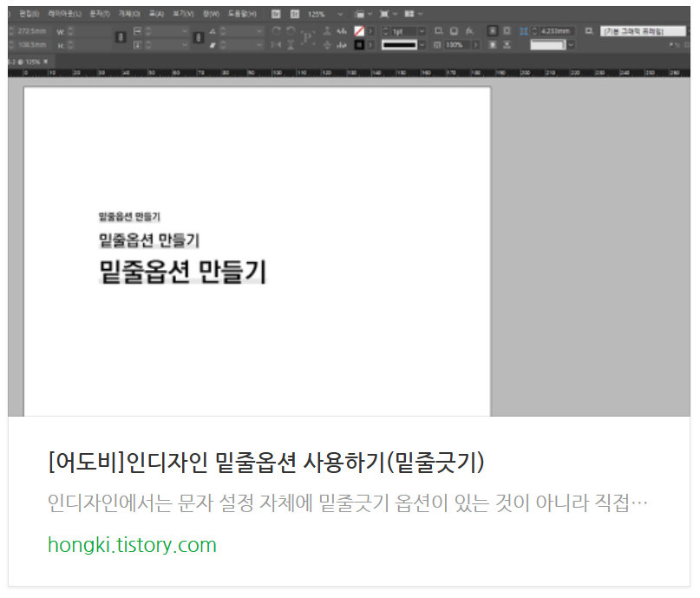The image size is (700, 598).
Task: Open the 100% opacity slider arrow
Action: click(x=475, y=44)
